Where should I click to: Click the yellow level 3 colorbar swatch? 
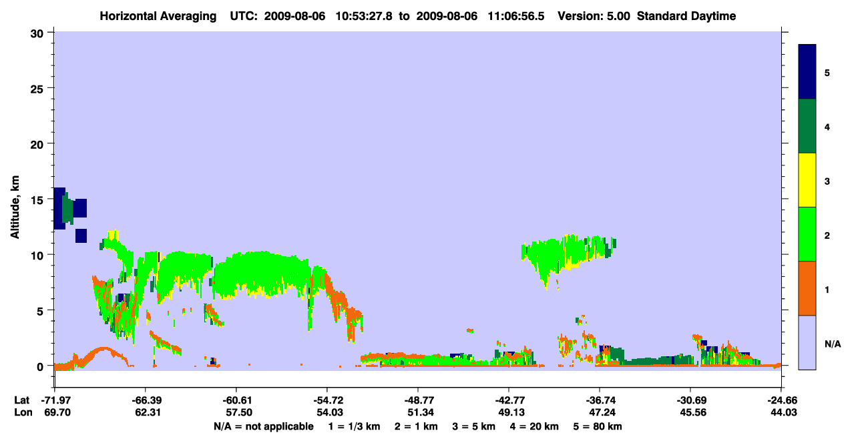click(x=807, y=180)
